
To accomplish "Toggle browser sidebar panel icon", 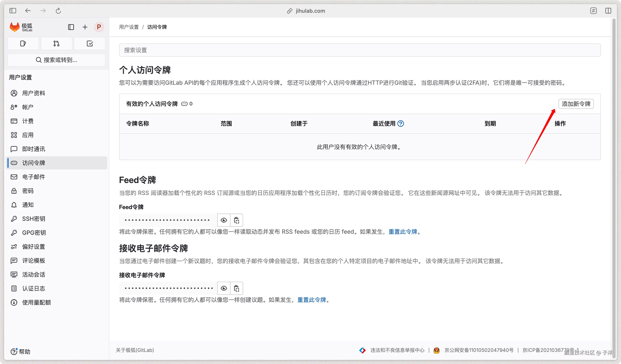I will [13, 11].
